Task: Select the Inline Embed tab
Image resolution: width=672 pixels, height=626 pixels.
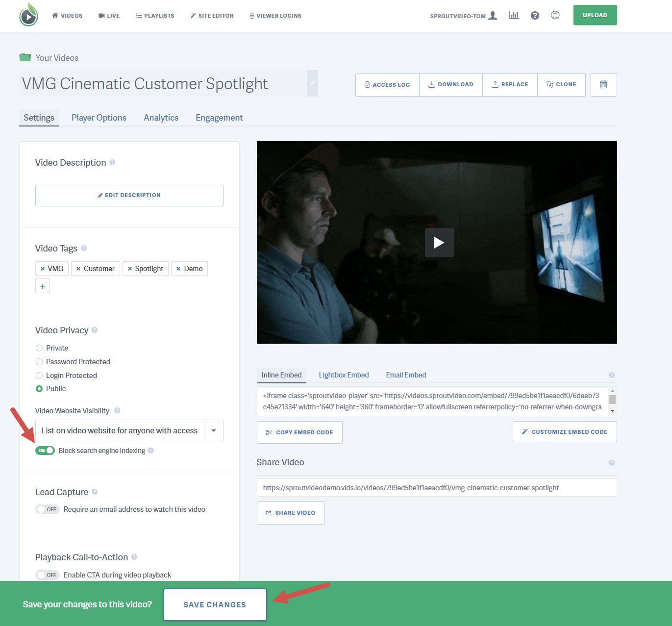Action: [282, 375]
